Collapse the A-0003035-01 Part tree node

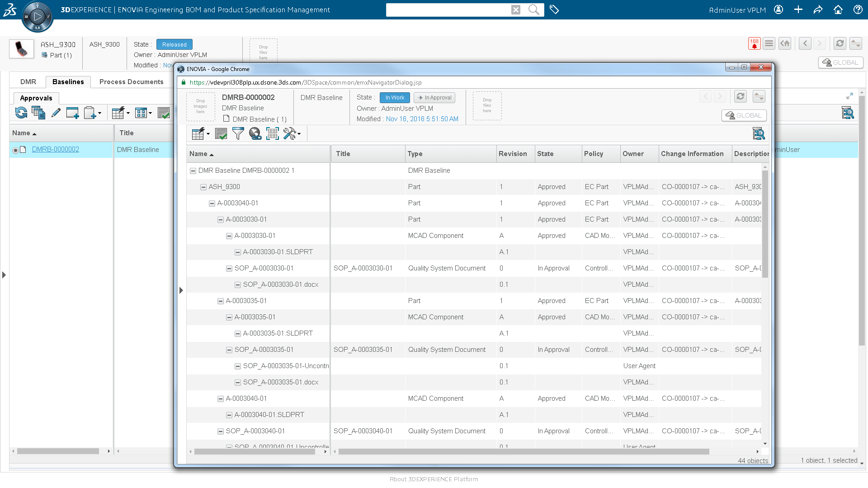point(221,301)
